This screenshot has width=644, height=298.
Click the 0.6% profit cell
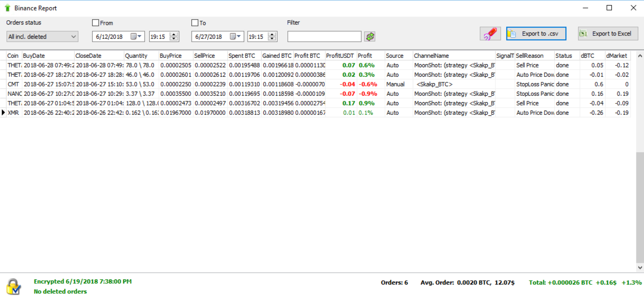371,65
